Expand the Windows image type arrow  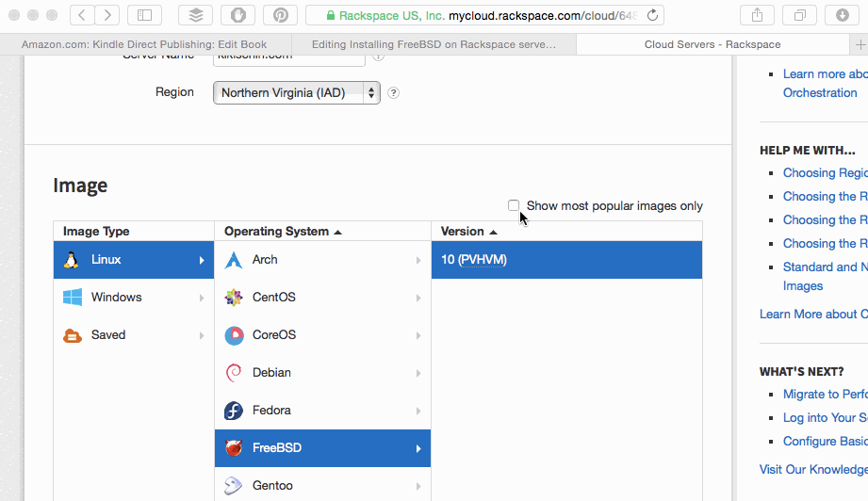tap(202, 298)
